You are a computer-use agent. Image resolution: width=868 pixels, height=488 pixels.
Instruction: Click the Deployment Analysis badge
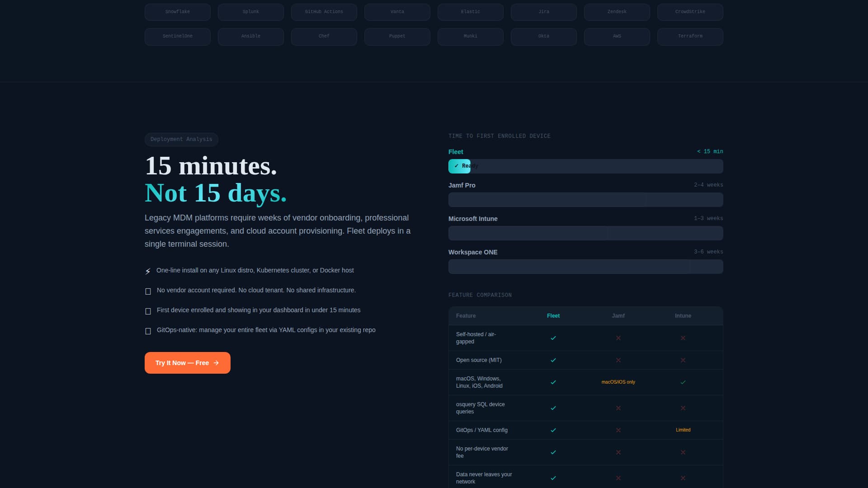point(181,139)
